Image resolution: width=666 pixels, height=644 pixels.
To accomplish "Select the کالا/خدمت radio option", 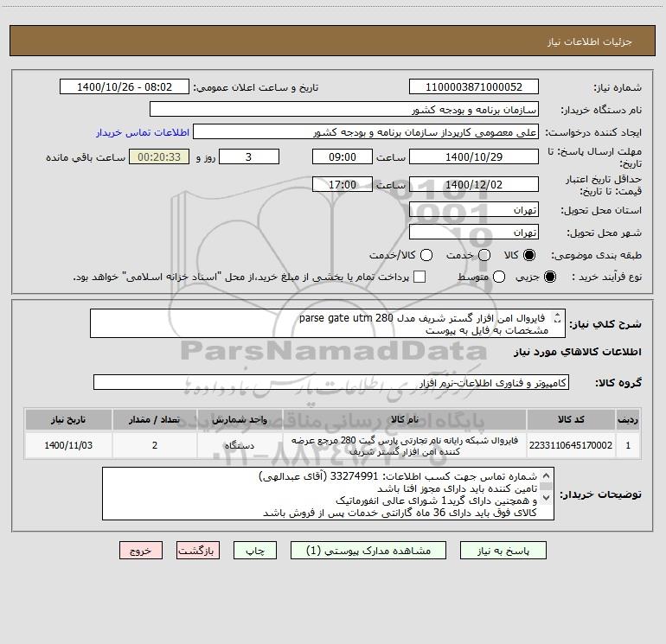I will point(426,255).
